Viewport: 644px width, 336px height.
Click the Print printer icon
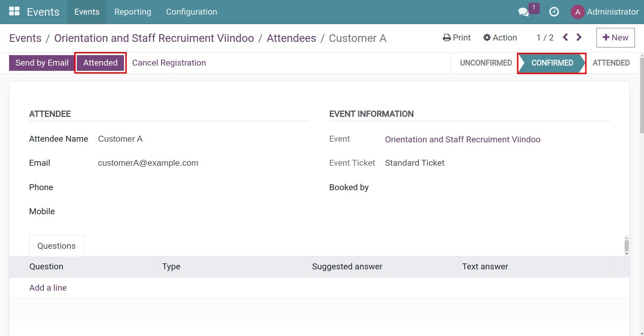(446, 38)
